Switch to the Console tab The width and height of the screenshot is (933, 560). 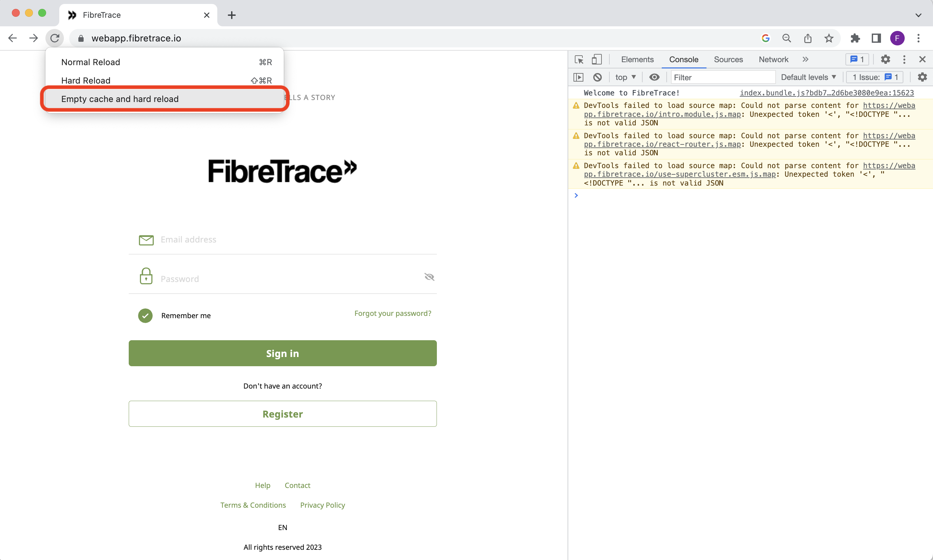[684, 59]
